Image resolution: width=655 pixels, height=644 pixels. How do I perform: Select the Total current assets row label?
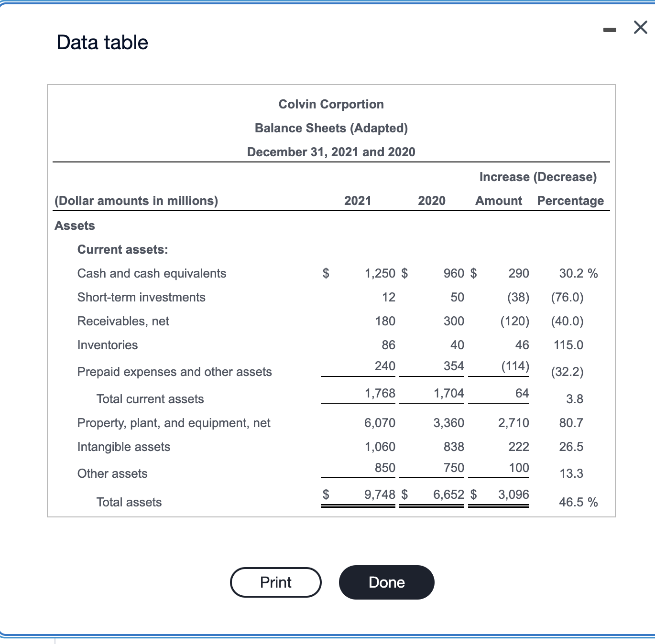tap(150, 399)
